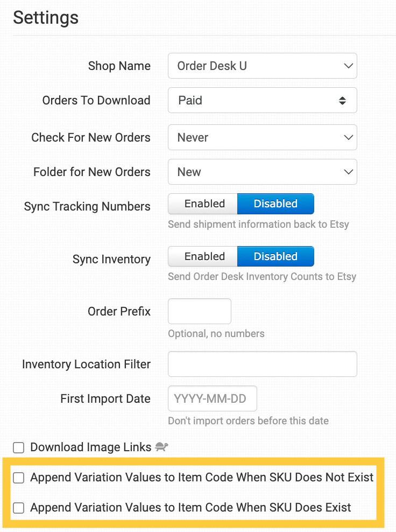The height and width of the screenshot is (532, 396).
Task: Click the chevron on Folder for New Orders
Action: [348, 172]
